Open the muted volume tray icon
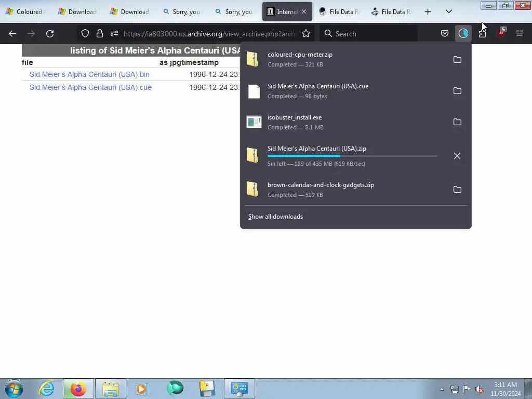 click(x=480, y=389)
